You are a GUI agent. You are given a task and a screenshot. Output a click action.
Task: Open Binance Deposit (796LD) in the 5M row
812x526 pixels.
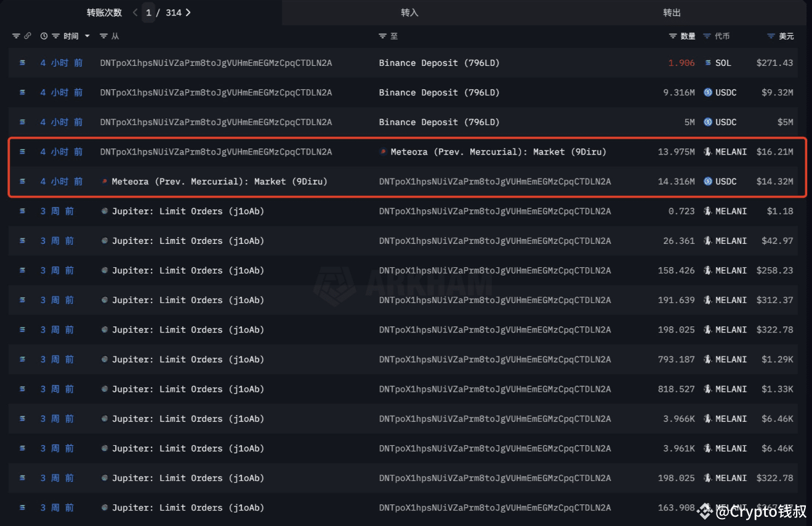pos(439,122)
